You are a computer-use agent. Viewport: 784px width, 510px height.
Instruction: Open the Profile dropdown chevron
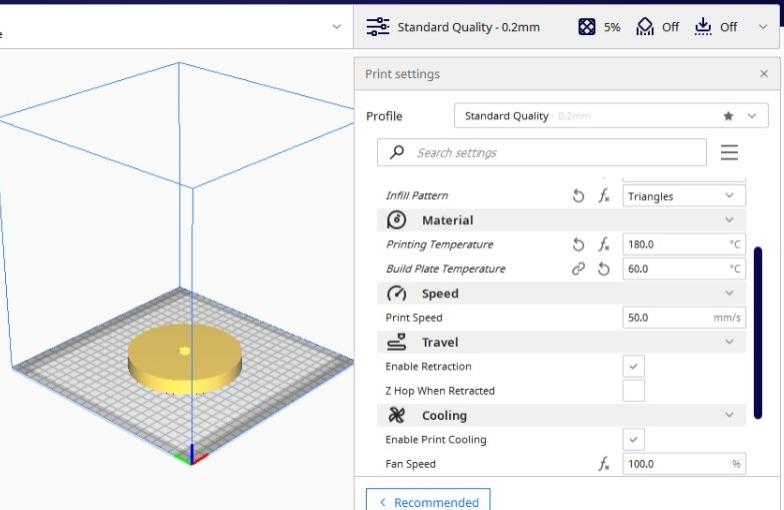[x=752, y=116]
